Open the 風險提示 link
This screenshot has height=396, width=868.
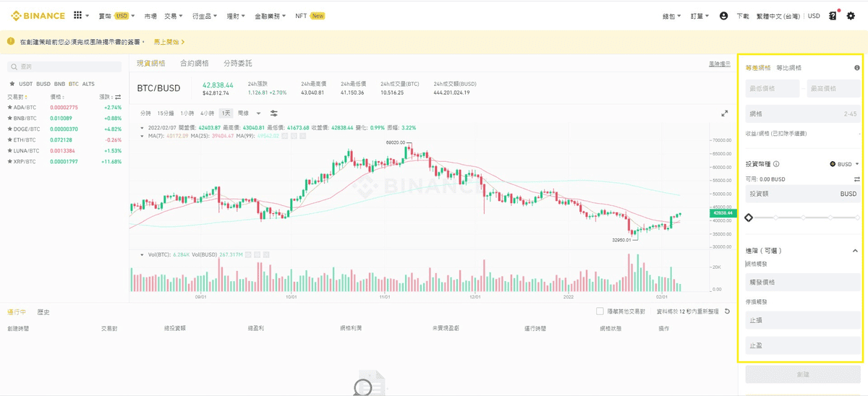click(719, 64)
